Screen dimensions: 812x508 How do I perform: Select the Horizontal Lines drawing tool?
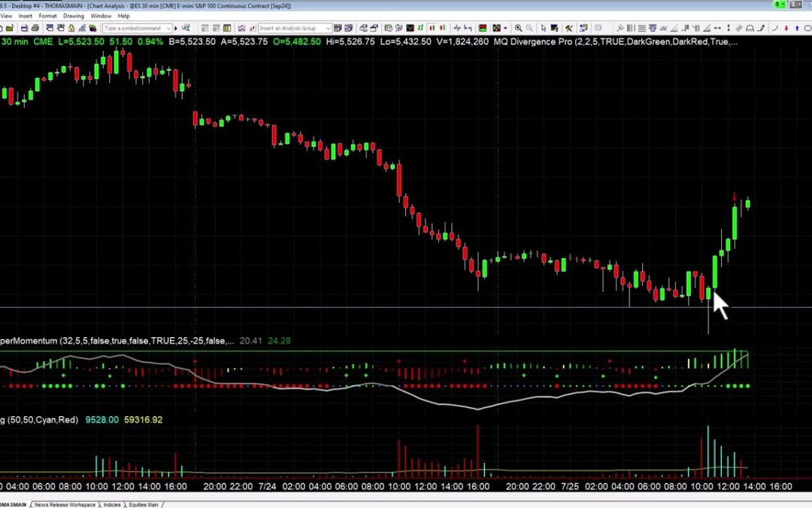coord(641,27)
